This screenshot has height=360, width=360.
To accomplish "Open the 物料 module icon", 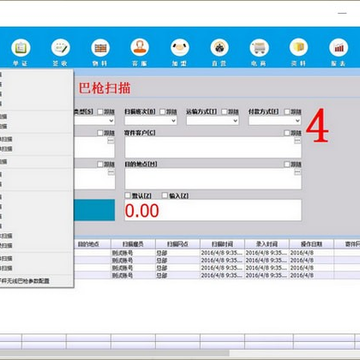I will [100, 48].
